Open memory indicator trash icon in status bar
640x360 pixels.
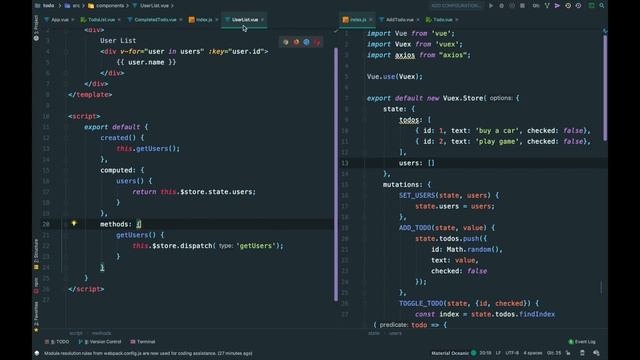(x=582, y=353)
